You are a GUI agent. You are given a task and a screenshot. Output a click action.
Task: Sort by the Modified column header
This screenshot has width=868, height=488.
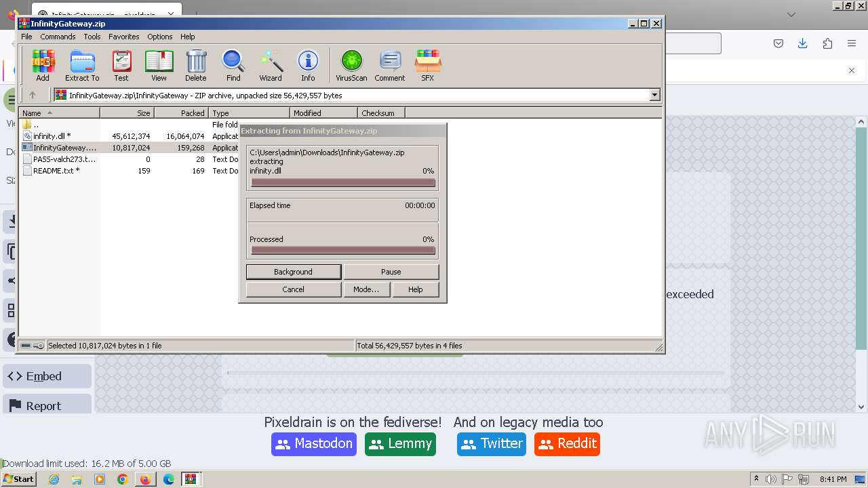[x=323, y=113]
